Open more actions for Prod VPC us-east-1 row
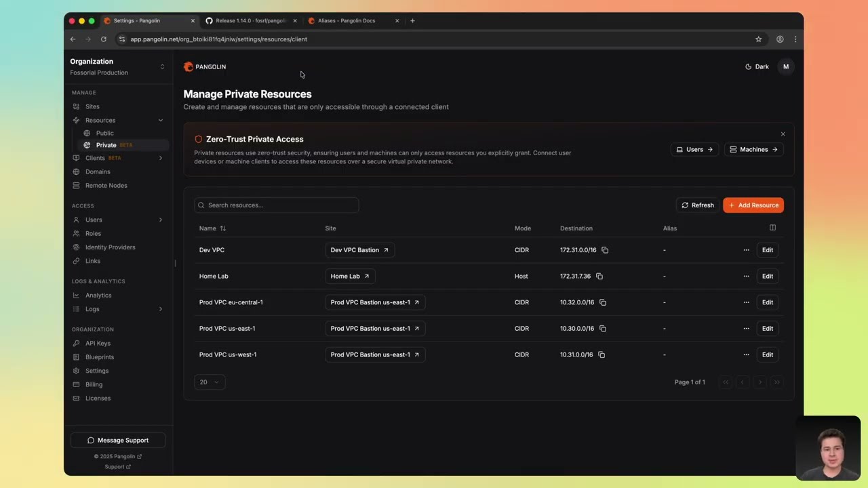The image size is (868, 488). (x=746, y=329)
